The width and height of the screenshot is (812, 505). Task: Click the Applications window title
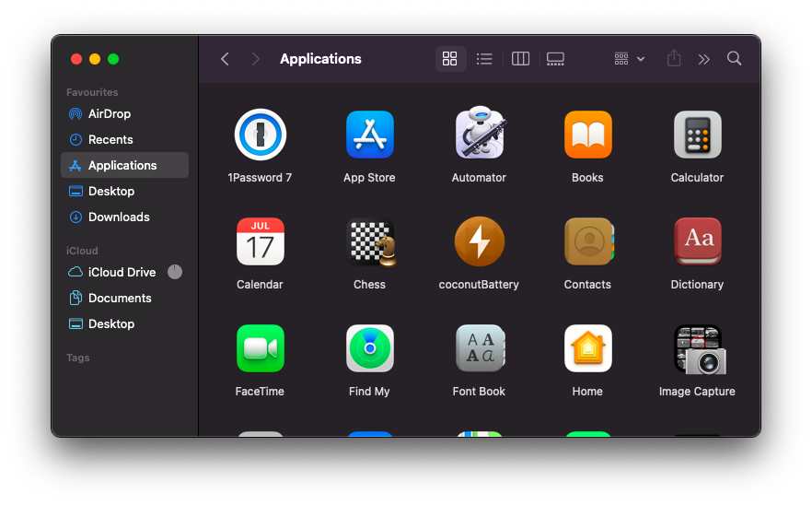coord(320,59)
